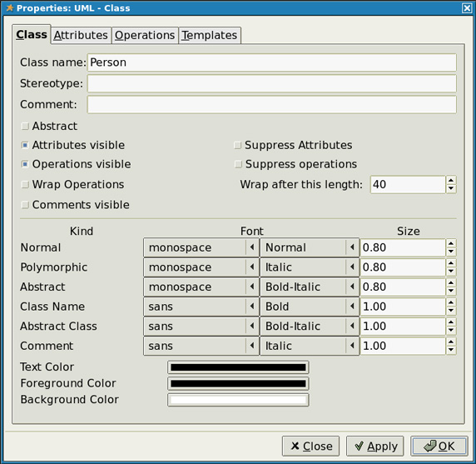
Task: Switch to the Attributes tab
Action: [81, 35]
